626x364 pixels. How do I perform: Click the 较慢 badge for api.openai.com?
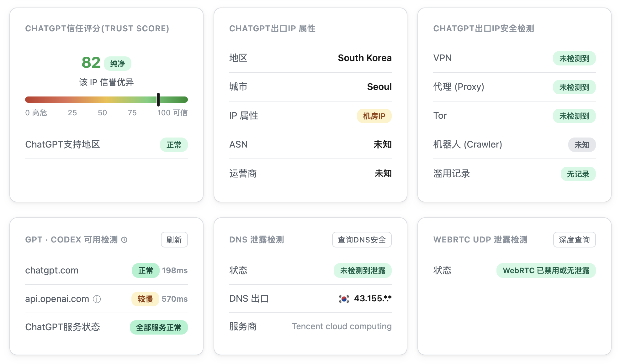pos(145,299)
